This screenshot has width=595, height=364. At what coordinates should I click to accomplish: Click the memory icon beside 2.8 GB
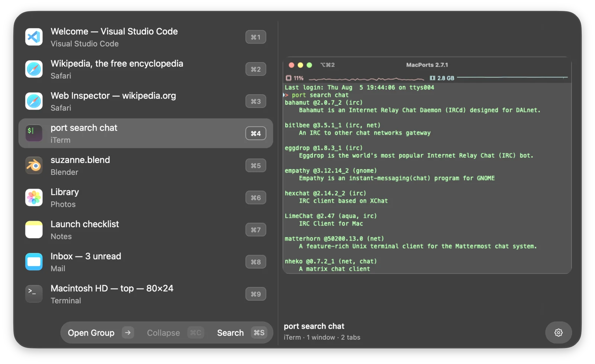pyautogui.click(x=432, y=78)
